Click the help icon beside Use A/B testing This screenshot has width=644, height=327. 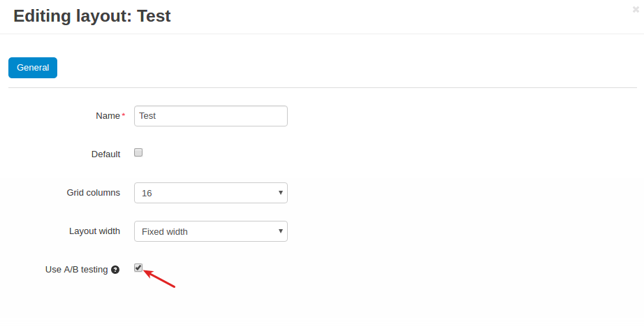[x=115, y=270]
